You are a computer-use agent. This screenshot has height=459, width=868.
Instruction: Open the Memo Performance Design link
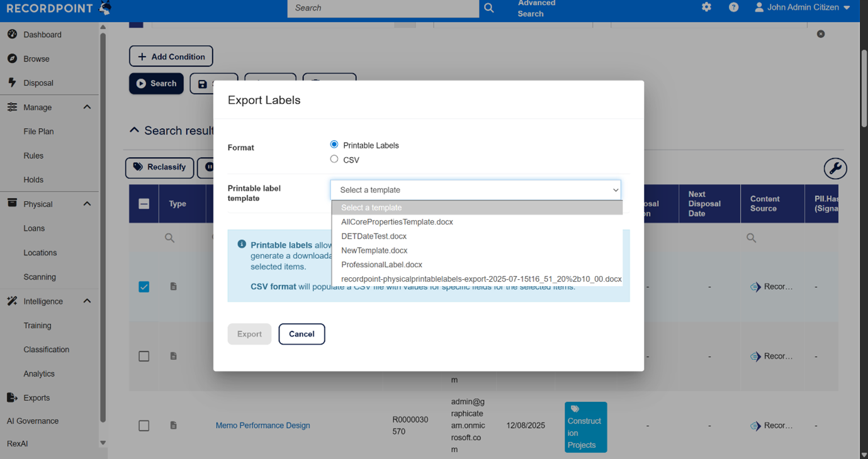click(262, 426)
